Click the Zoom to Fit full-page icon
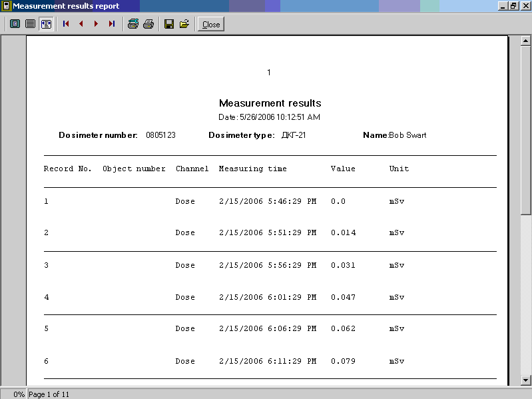 click(15, 24)
